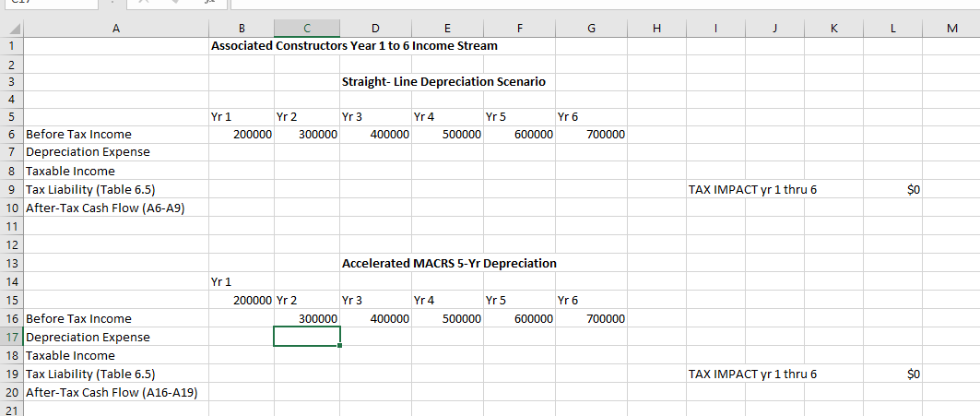Click 'Before Tax Income' in row 16
Viewport: 980px width, 416px height.
coord(78,318)
